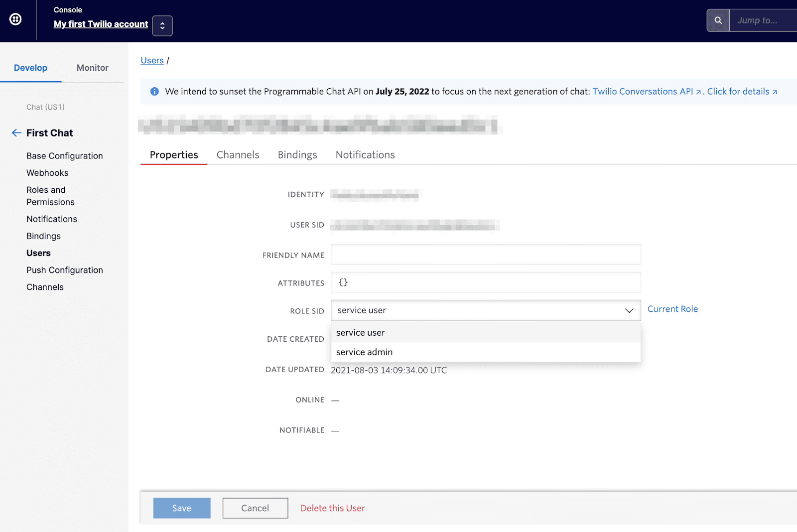
Task: Click the external link arrow after Twilio Conversations API
Action: pyautogui.click(x=699, y=91)
